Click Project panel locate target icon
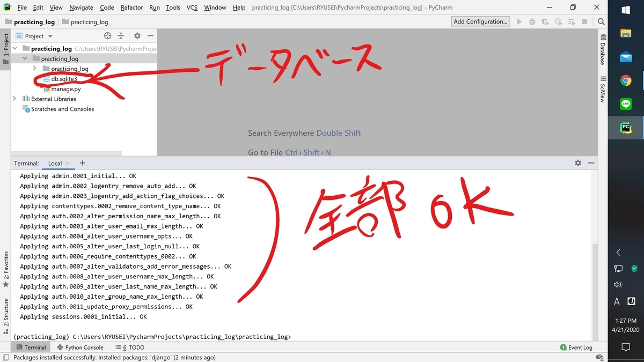 click(107, 36)
